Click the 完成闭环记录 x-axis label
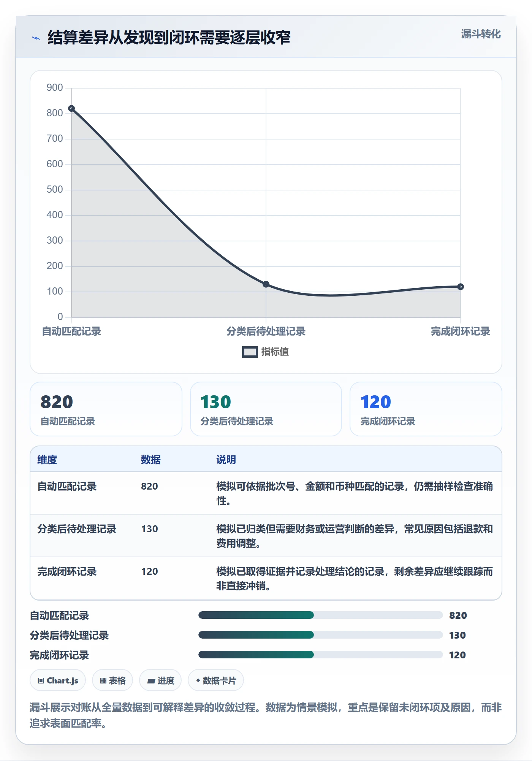 (460, 331)
